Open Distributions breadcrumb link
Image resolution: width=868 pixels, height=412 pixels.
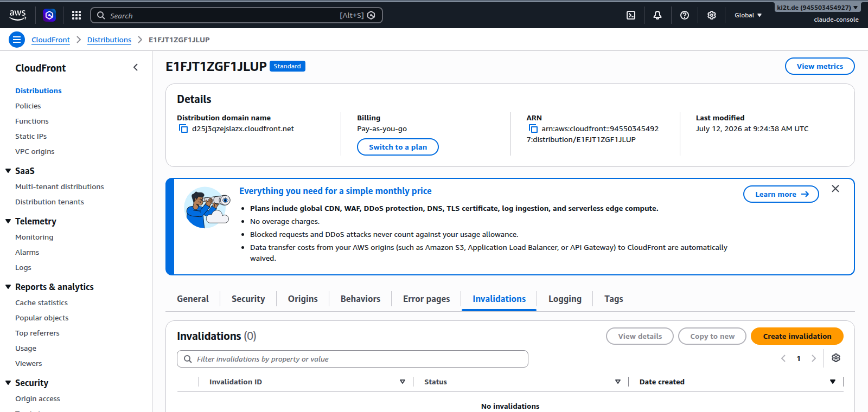pos(109,40)
